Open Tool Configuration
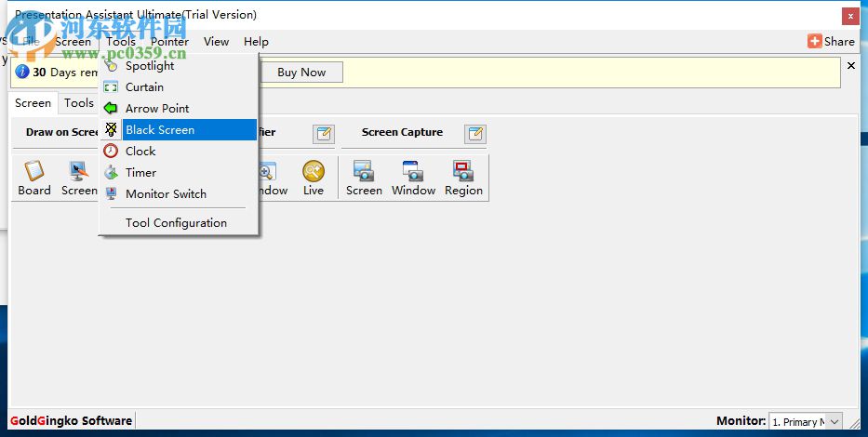Screen dimensions: 868x437 pyautogui.click(x=179, y=223)
